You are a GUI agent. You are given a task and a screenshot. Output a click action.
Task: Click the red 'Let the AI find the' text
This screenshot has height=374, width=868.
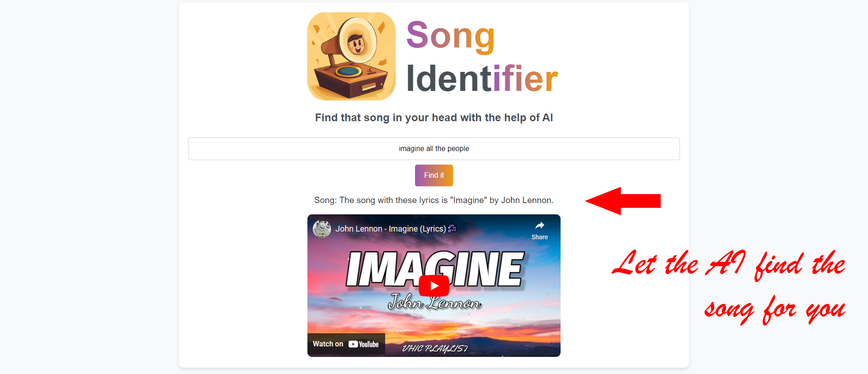pyautogui.click(x=729, y=265)
